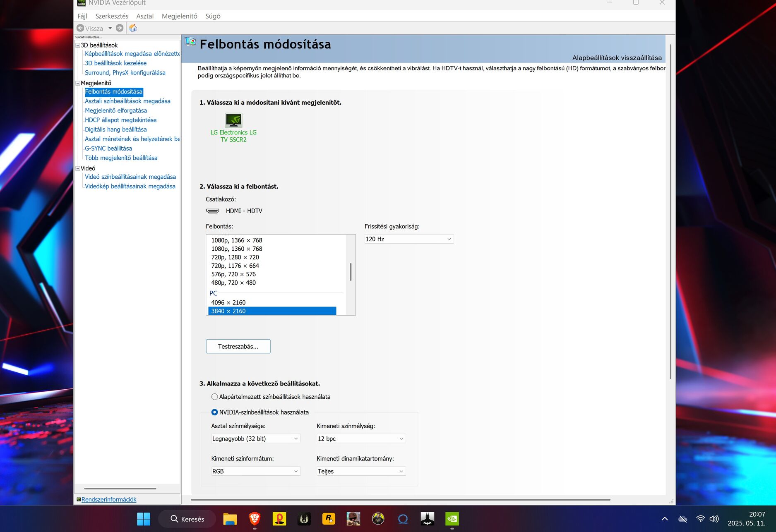Click the NVIDIA taskbar icon
Image resolution: width=776 pixels, height=532 pixels.
452,519
